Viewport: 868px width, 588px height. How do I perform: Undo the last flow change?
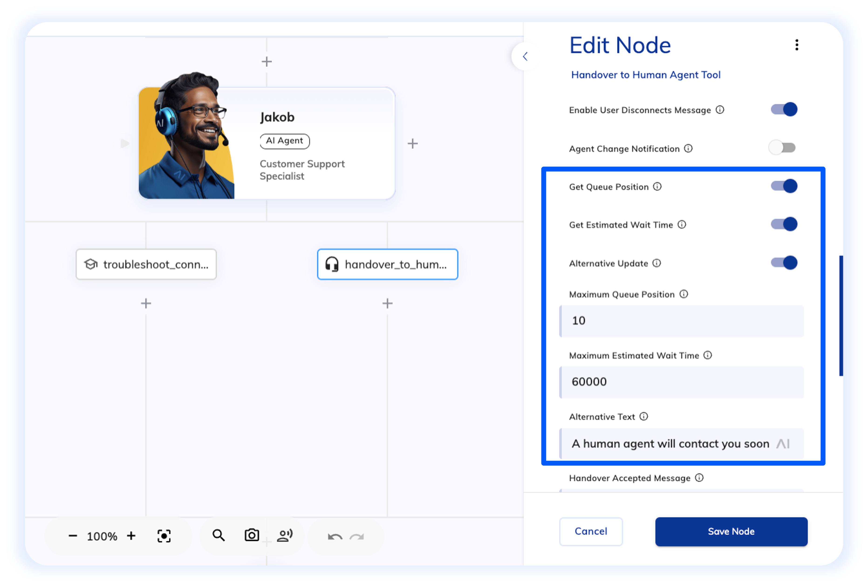point(335,537)
